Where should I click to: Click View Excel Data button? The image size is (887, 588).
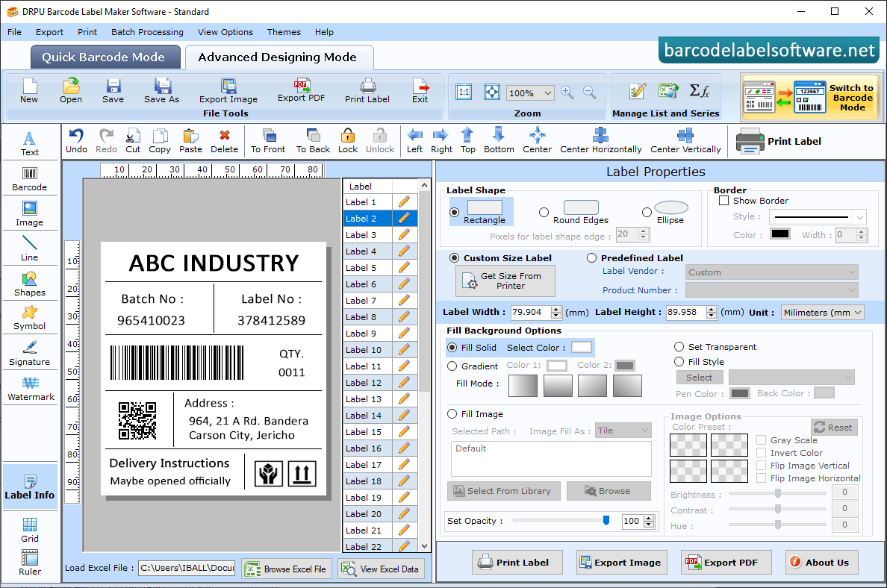pyautogui.click(x=382, y=569)
